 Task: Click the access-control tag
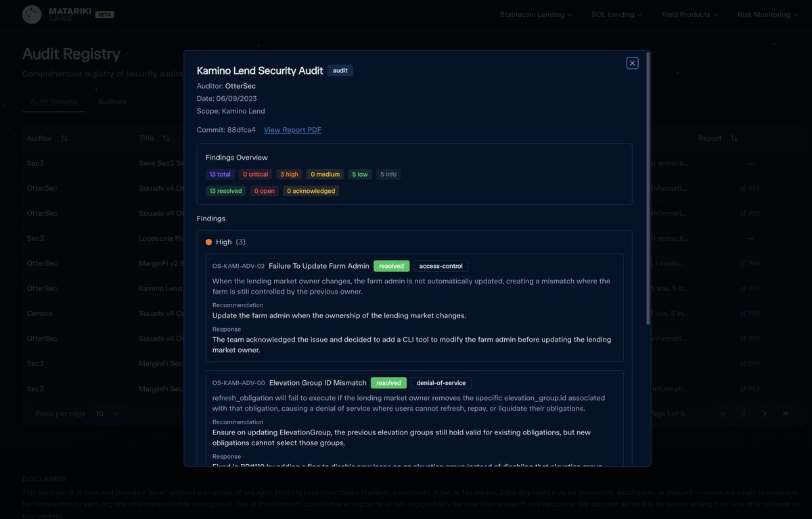pyautogui.click(x=441, y=266)
